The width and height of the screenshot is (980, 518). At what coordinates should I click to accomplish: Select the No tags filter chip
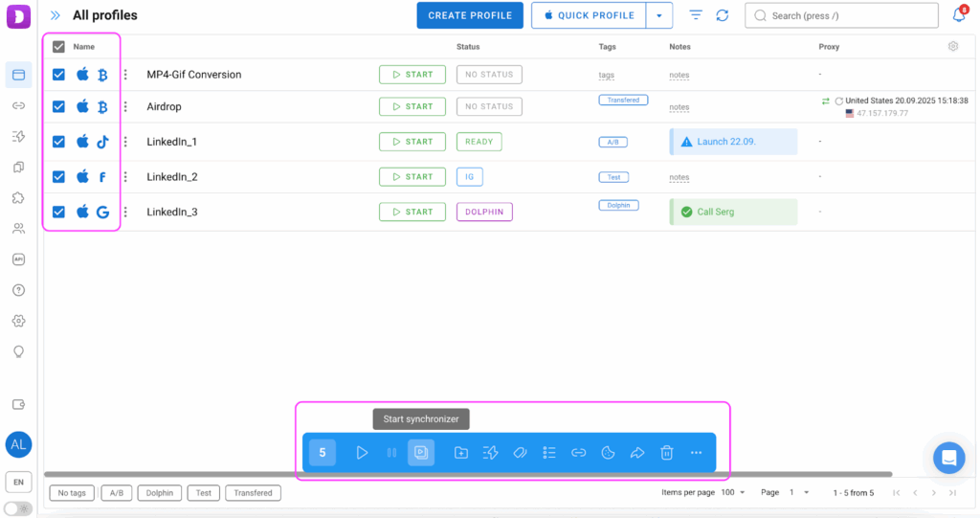[x=72, y=493]
